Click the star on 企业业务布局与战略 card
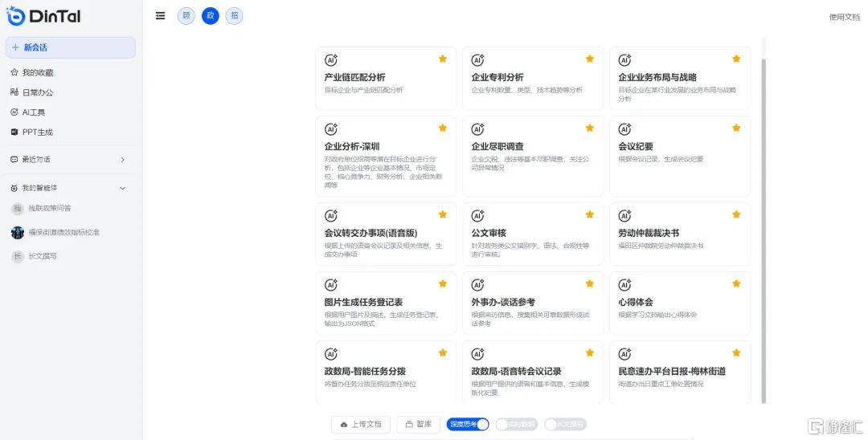The image size is (868, 440). click(x=736, y=59)
